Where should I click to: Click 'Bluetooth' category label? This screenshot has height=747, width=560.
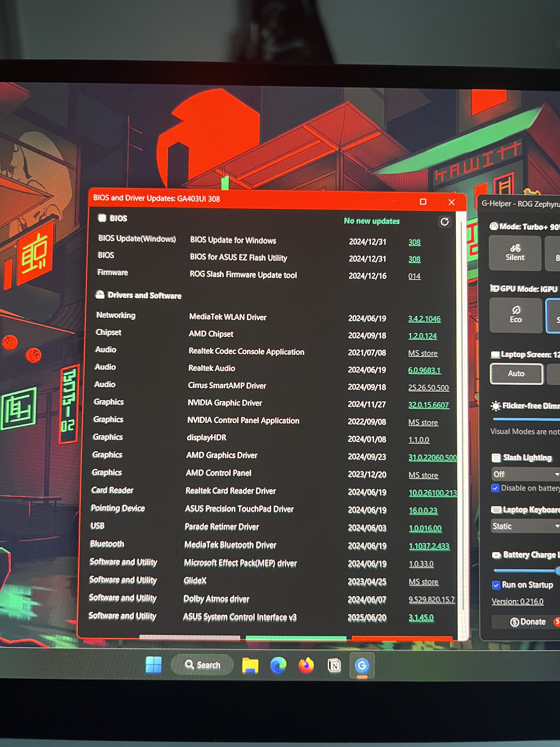(x=107, y=544)
